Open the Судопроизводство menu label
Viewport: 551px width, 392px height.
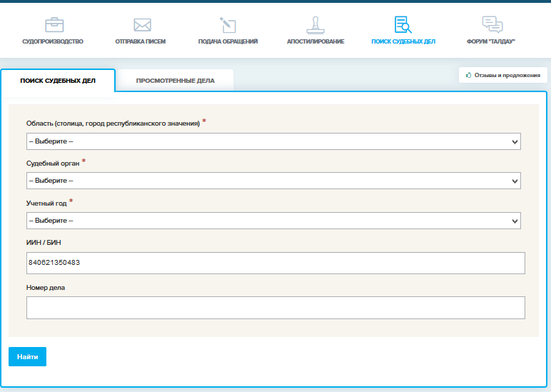point(53,41)
